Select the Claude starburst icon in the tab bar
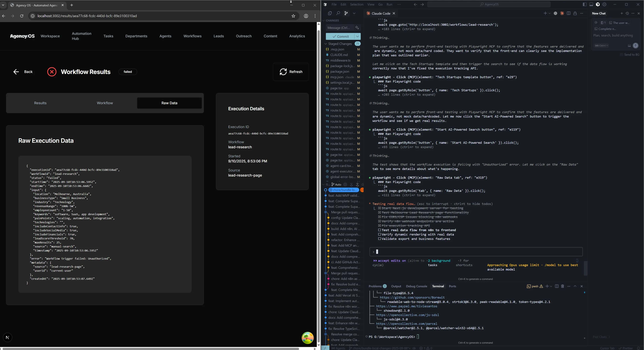 point(562,13)
